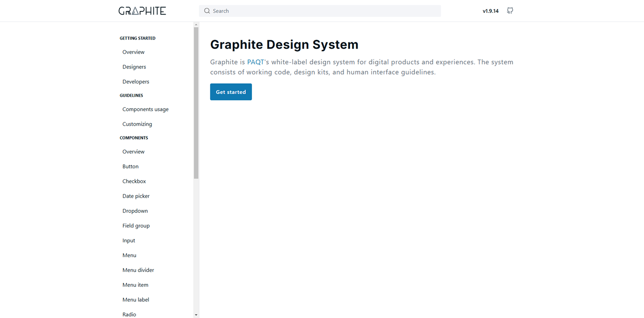This screenshot has height=318, width=644.
Task: Open the Radio component page
Action: point(129,315)
